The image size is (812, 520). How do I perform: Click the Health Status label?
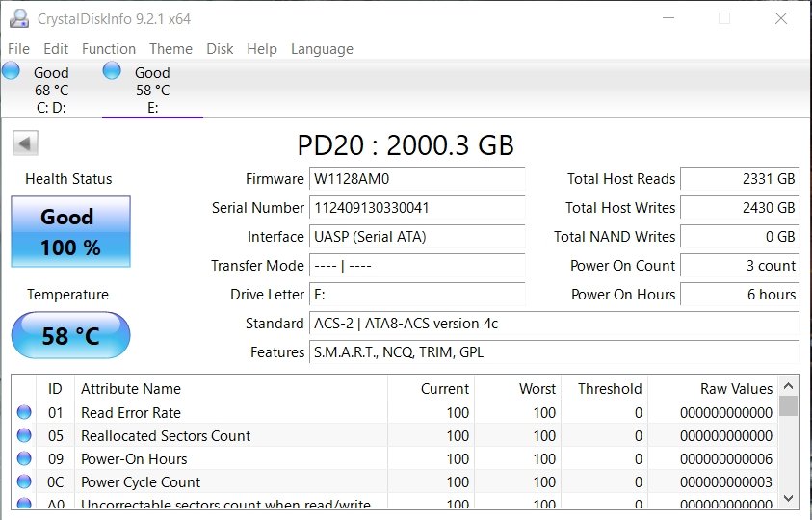click(x=68, y=179)
